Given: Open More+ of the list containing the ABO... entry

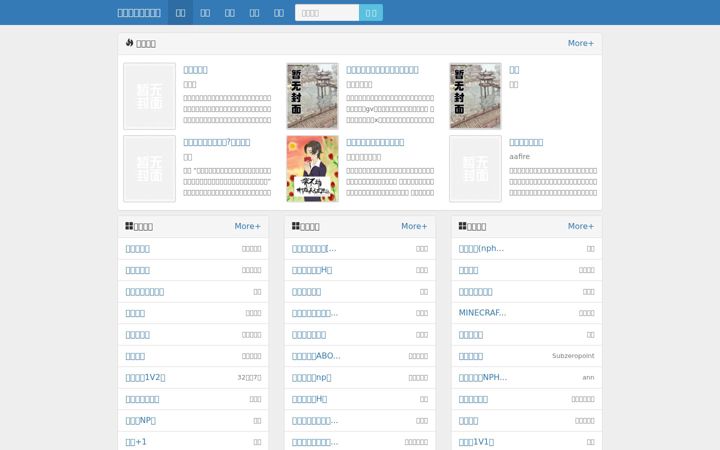Looking at the screenshot, I should pyautogui.click(x=414, y=226).
